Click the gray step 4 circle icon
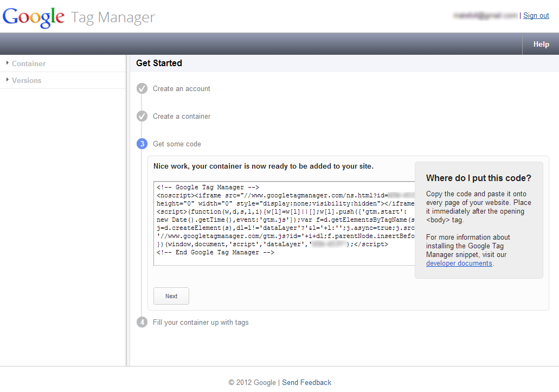Image resolution: width=559 pixels, height=392 pixels. coord(142,322)
